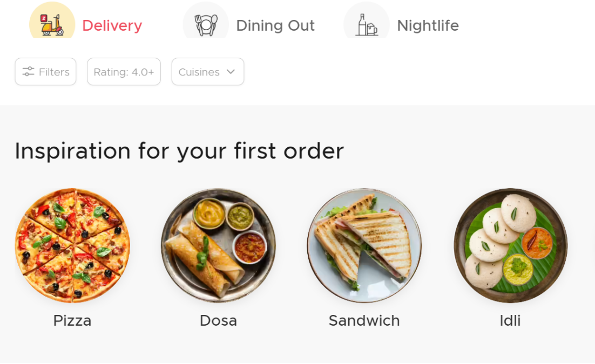
Task: Select the Delivery tab label
Action: (x=112, y=25)
